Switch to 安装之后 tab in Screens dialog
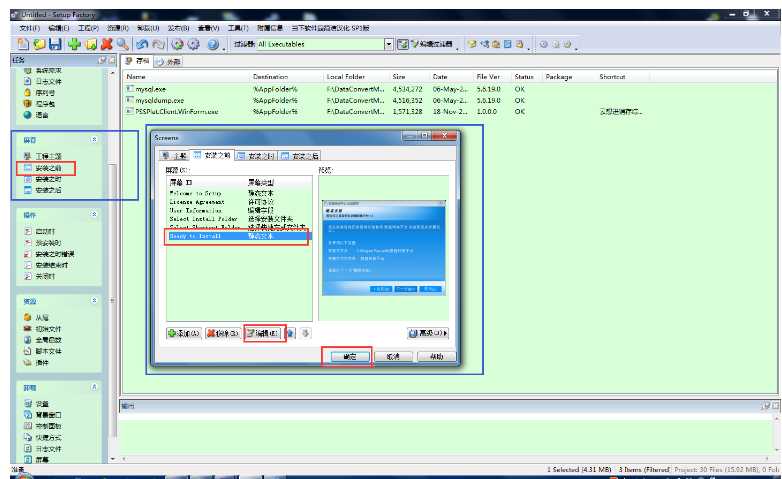The width and height of the screenshot is (782, 479). pos(300,156)
